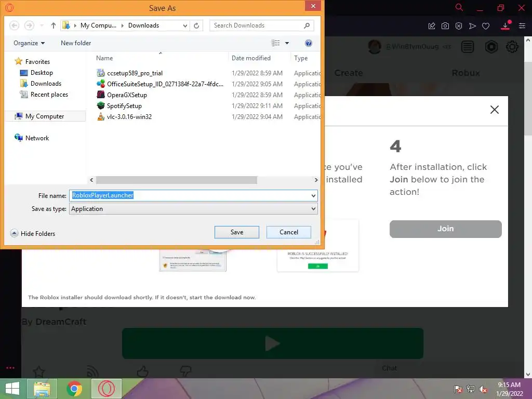Open Windows Start button
The width and height of the screenshot is (532, 399).
[12, 389]
